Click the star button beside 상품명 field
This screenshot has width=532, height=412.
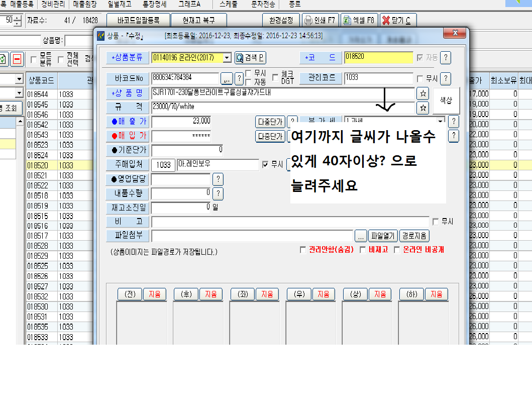[423, 93]
